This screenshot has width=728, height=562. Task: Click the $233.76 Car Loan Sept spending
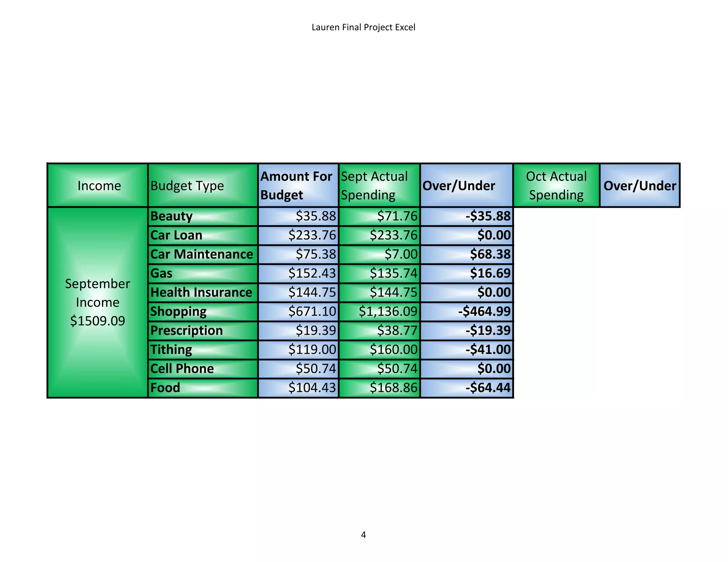click(x=380, y=236)
